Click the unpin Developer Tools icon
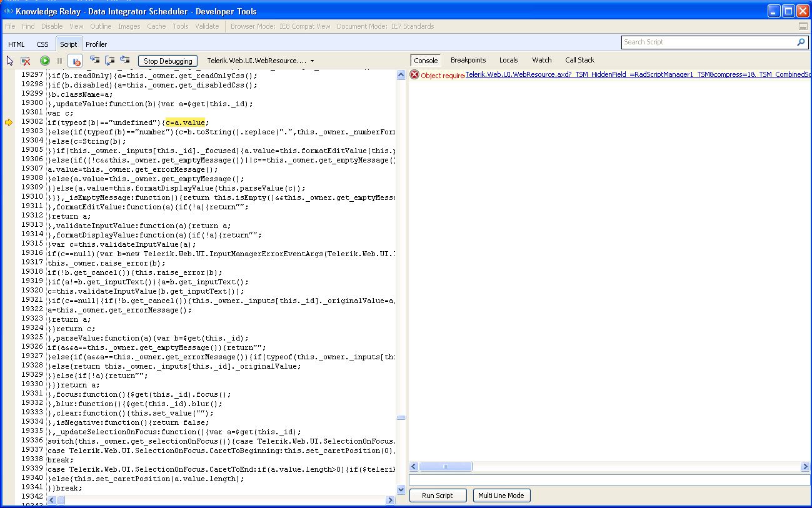 coord(803,27)
